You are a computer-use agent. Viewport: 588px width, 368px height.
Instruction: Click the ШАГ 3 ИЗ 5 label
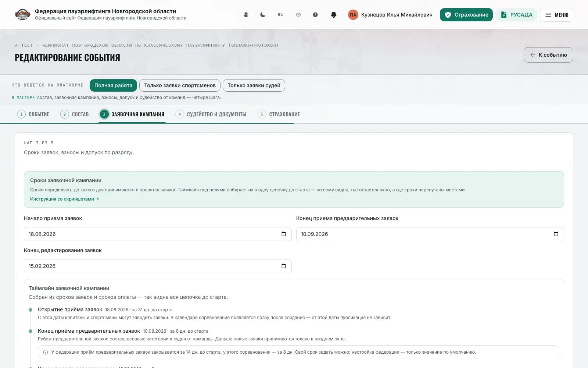(39, 143)
